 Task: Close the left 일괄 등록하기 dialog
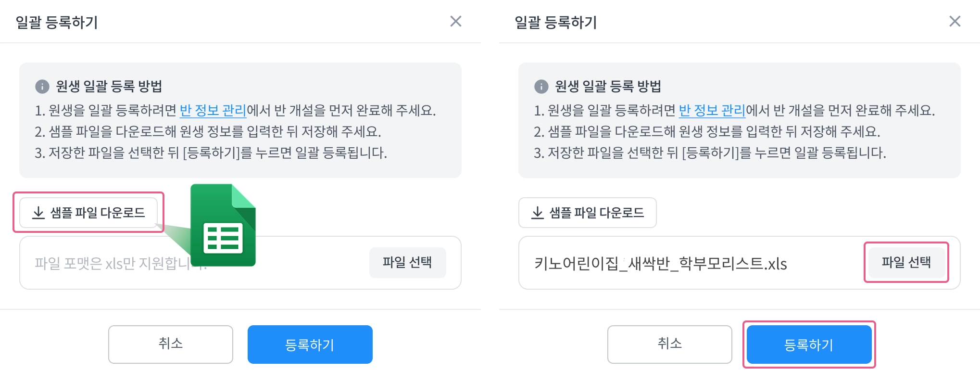coord(455,21)
